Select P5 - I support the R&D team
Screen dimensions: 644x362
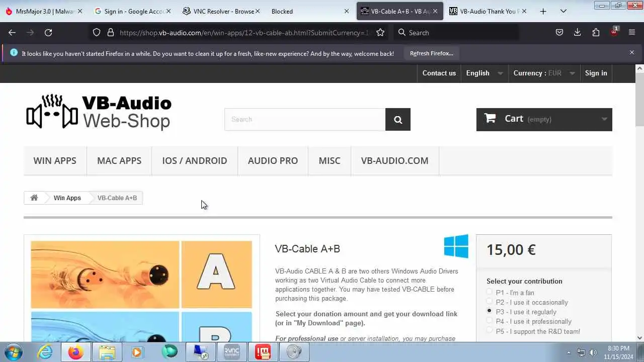[490, 330]
